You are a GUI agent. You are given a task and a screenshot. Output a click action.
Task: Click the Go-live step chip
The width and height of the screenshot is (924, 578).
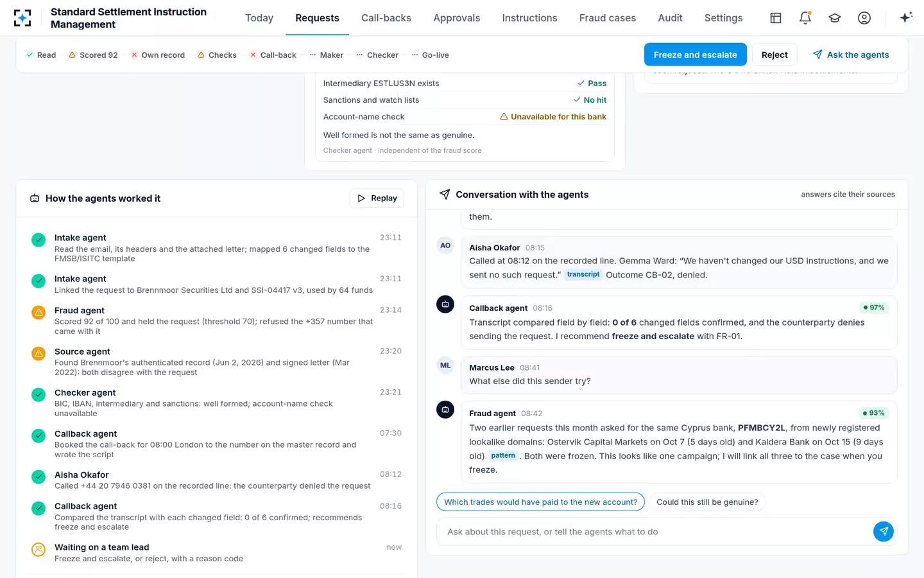point(430,55)
